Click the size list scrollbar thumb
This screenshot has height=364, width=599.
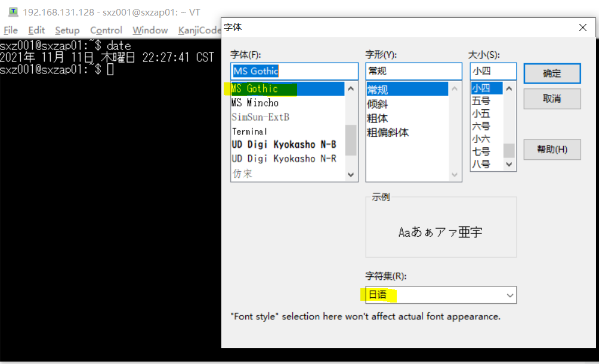pyautogui.click(x=509, y=150)
